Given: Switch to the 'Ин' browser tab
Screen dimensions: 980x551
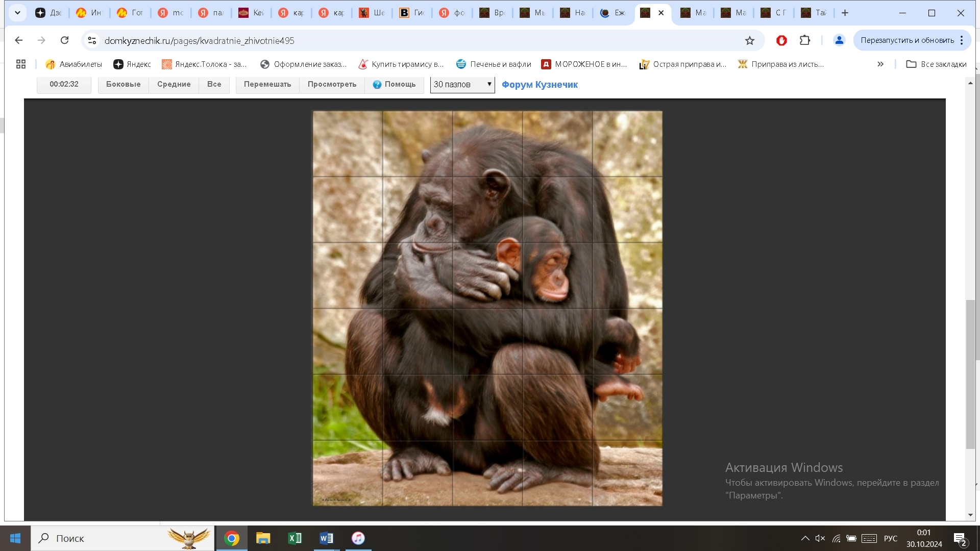Looking at the screenshot, I should click(x=89, y=13).
